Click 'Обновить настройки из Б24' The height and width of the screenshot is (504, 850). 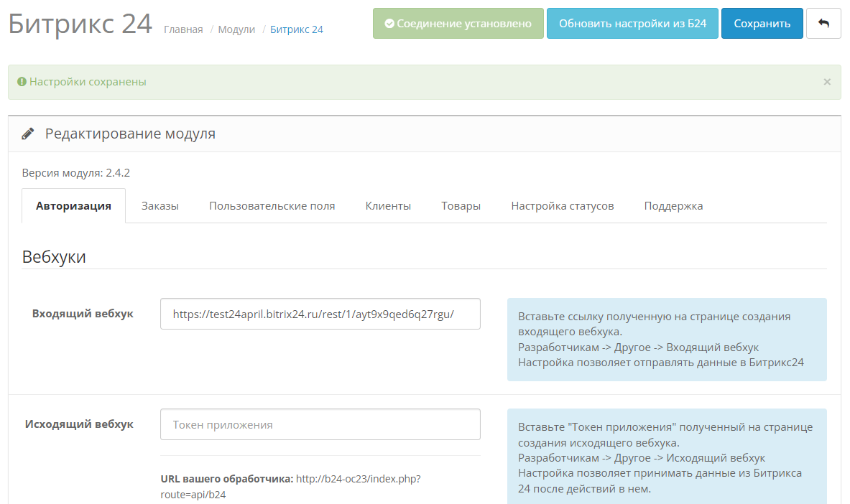632,23
